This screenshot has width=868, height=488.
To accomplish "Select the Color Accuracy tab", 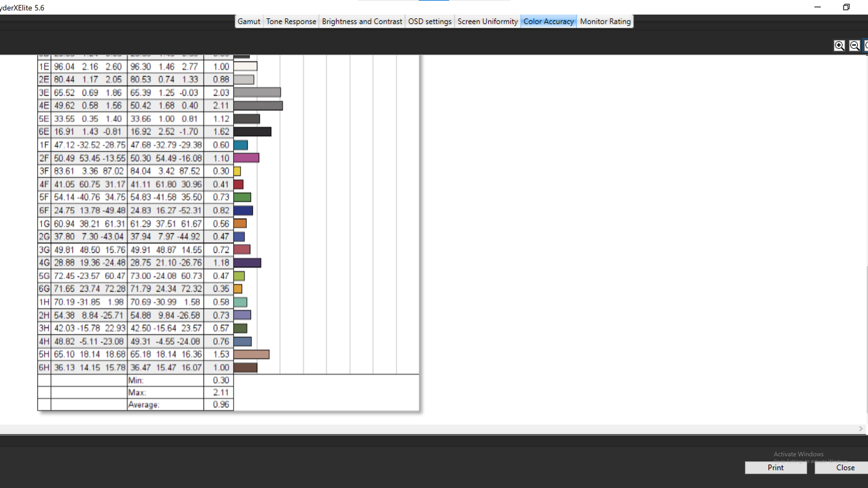I will [548, 21].
